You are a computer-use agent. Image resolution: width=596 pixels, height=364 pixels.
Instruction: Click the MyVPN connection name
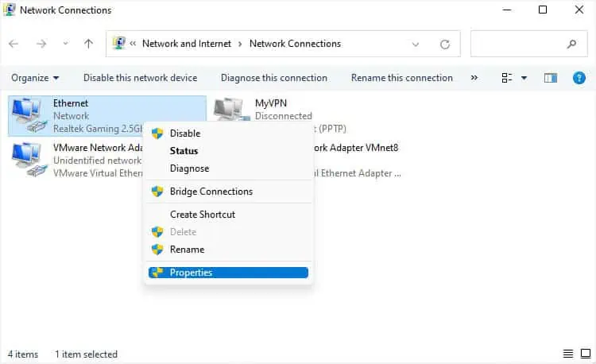pyautogui.click(x=271, y=103)
